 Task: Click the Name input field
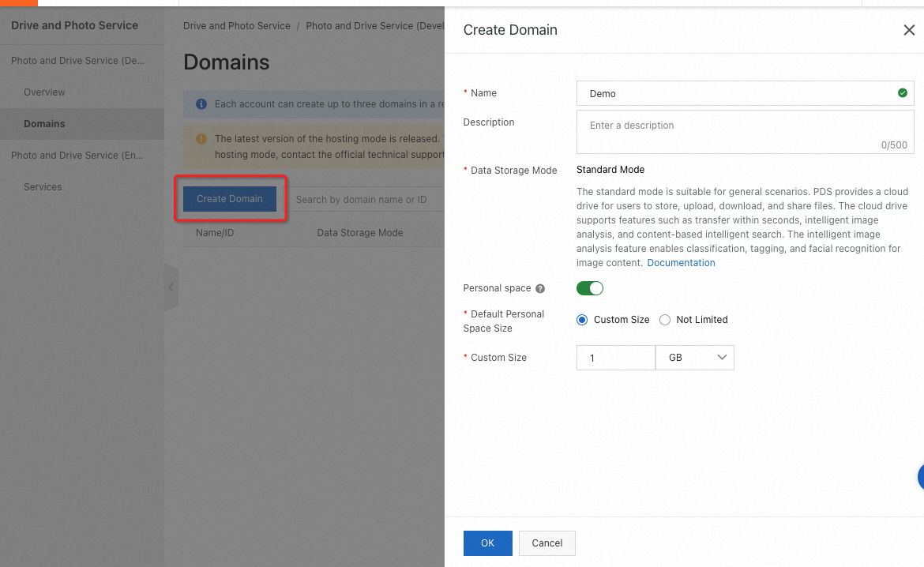(x=745, y=93)
